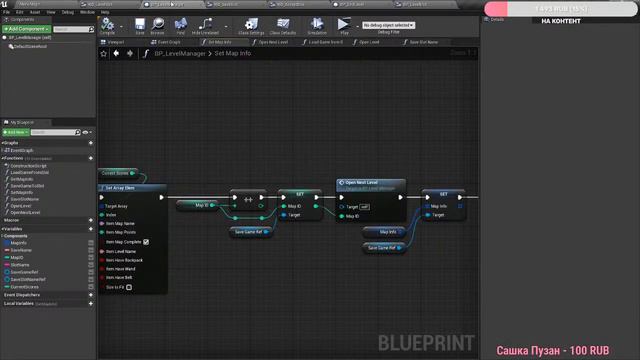This screenshot has height=360, width=640.
Task: Add a local variable with its plus icon
Action: tap(91, 304)
